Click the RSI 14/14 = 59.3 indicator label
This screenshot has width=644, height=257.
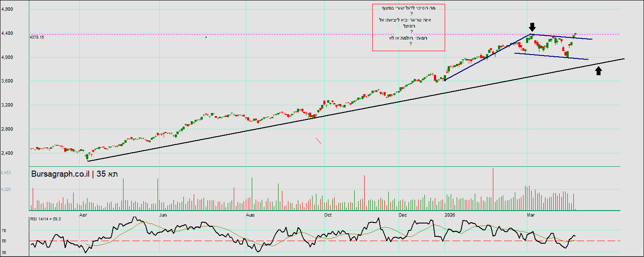click(x=45, y=219)
